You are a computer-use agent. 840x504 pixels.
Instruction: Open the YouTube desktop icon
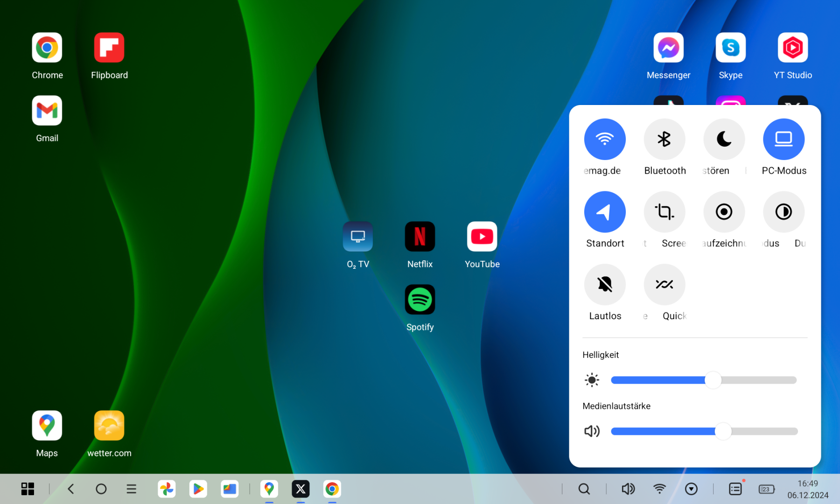click(x=482, y=237)
